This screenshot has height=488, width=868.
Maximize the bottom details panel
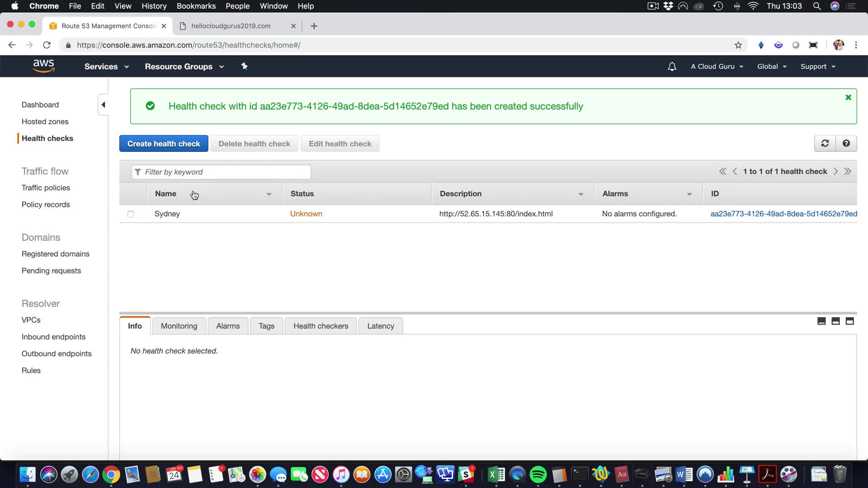[x=849, y=321]
